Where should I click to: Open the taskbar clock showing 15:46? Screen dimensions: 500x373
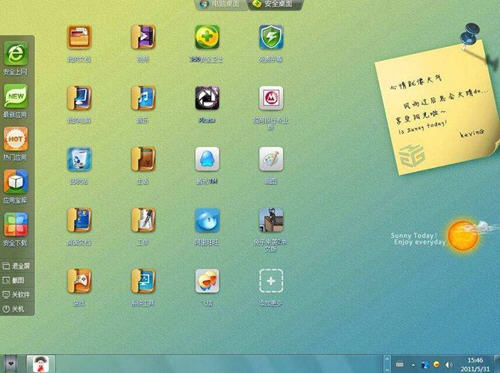pos(475,364)
